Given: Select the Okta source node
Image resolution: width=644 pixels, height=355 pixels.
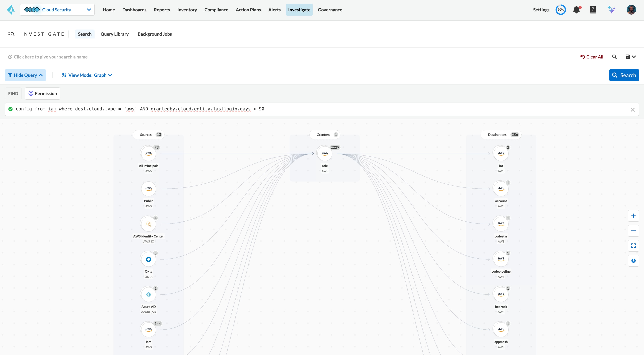Looking at the screenshot, I should point(148,259).
